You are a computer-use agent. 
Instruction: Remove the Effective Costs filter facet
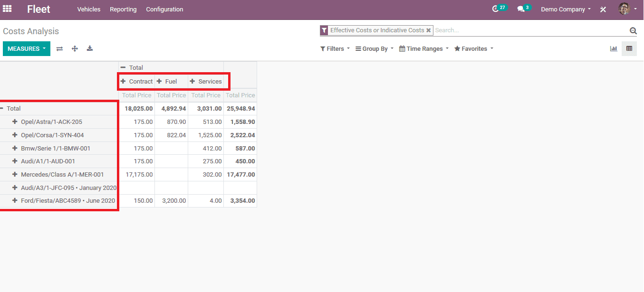pos(428,30)
